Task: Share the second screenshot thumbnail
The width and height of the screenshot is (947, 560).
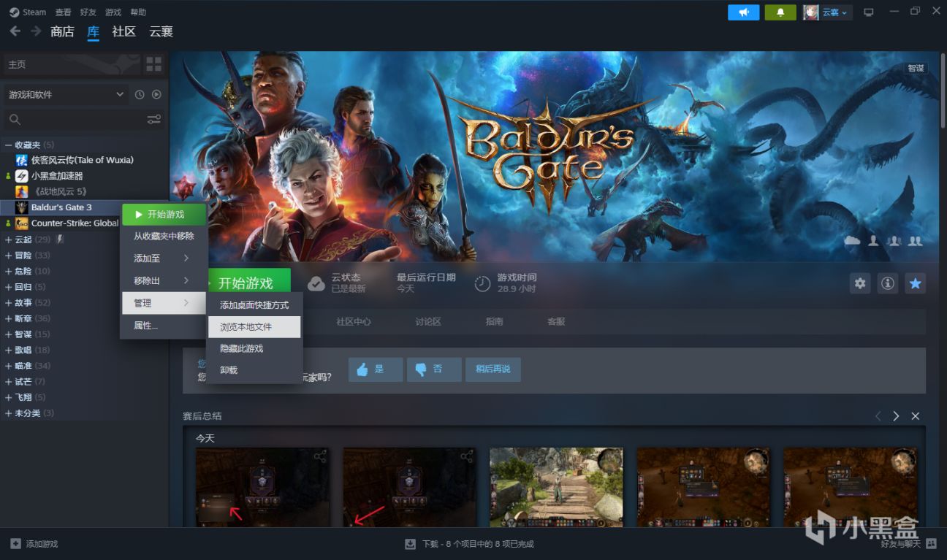Action: pyautogui.click(x=466, y=457)
